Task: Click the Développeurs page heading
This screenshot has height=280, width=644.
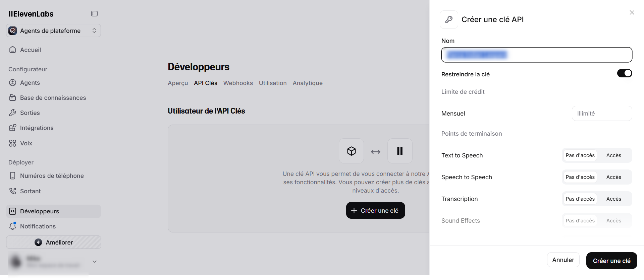Action: pyautogui.click(x=199, y=67)
